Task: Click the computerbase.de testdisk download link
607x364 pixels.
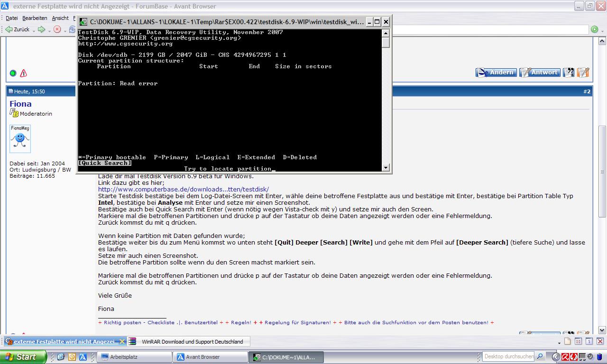Action: click(184, 189)
